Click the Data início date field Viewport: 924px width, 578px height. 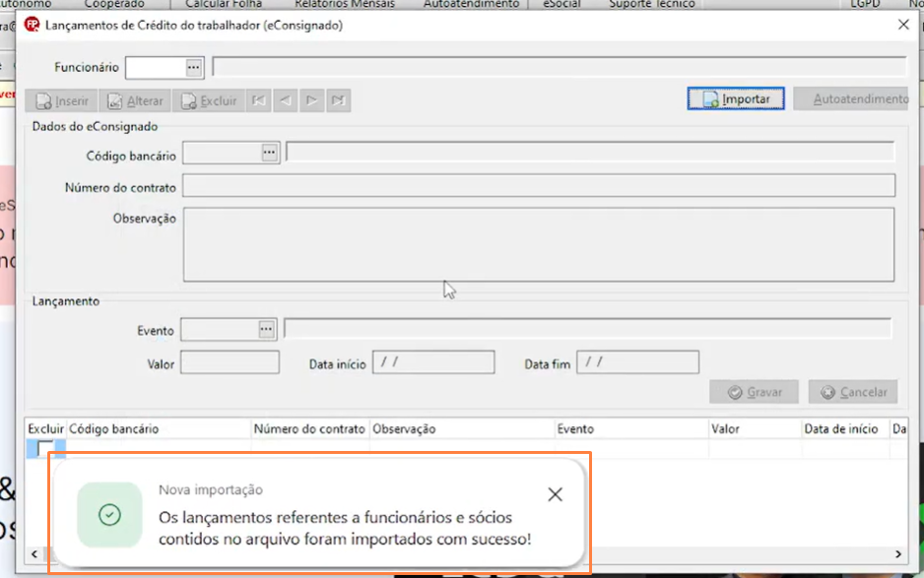click(433, 362)
